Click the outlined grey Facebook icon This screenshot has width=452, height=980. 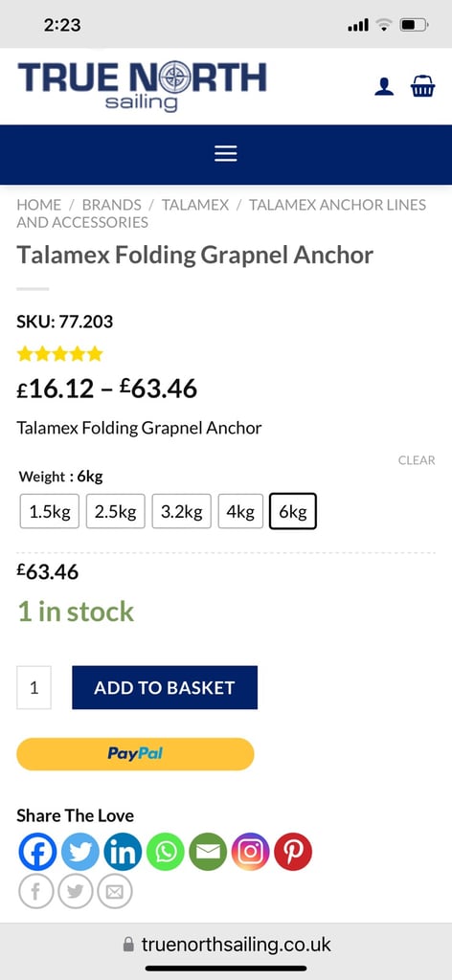point(37,891)
